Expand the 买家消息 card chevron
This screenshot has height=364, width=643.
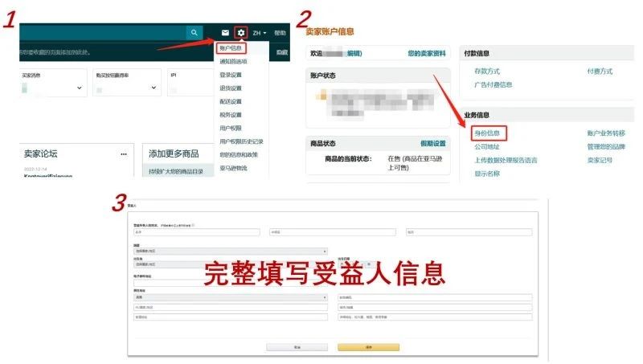(x=80, y=88)
